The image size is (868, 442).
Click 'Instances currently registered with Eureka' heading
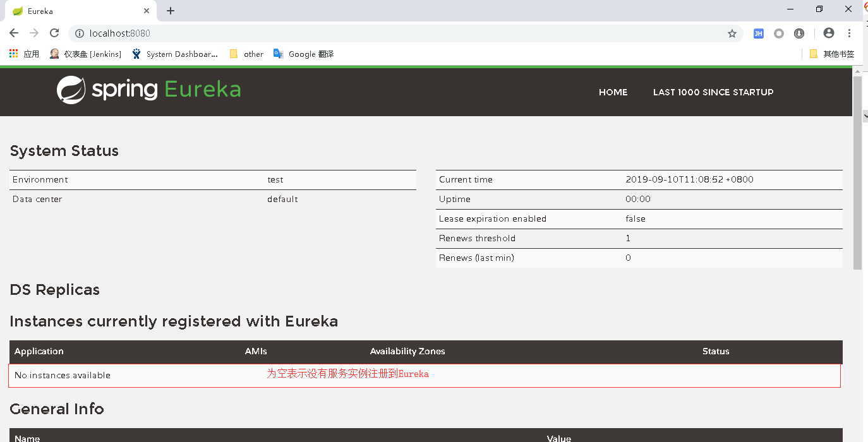pos(174,322)
